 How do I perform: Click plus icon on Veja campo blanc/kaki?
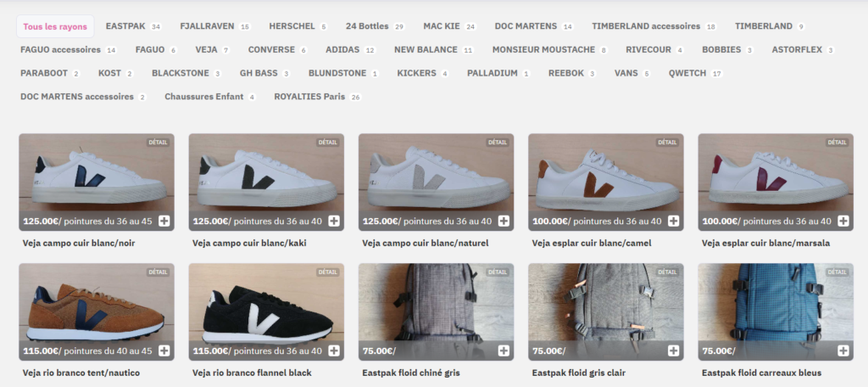click(x=334, y=221)
